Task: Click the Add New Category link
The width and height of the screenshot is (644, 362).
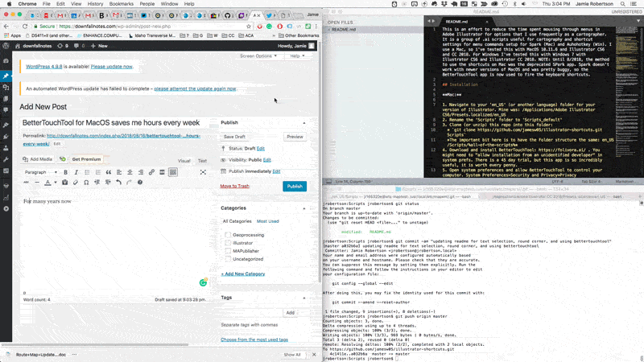Action: click(243, 274)
